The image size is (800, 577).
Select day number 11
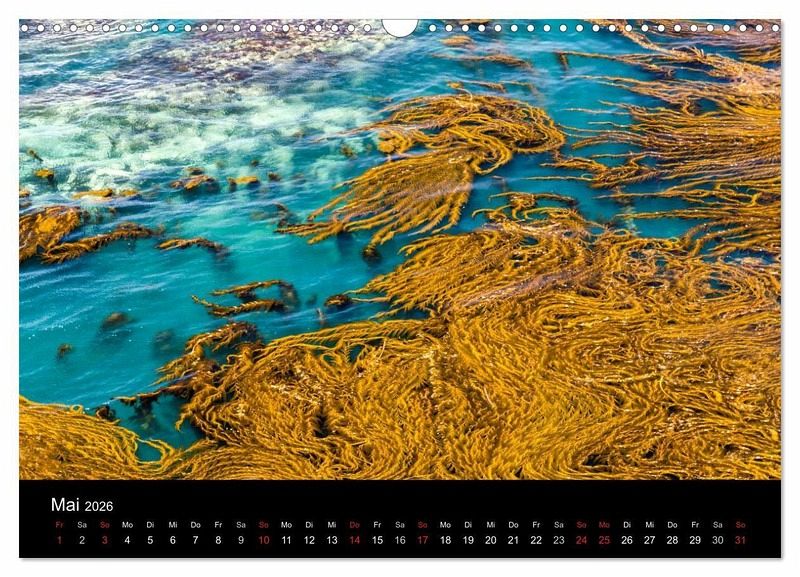[x=286, y=540]
